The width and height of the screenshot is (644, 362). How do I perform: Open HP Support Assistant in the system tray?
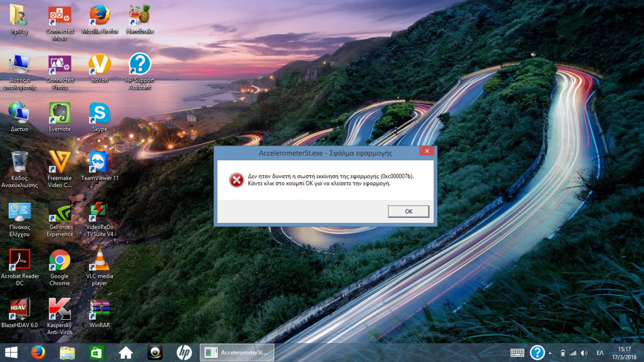tap(537, 352)
